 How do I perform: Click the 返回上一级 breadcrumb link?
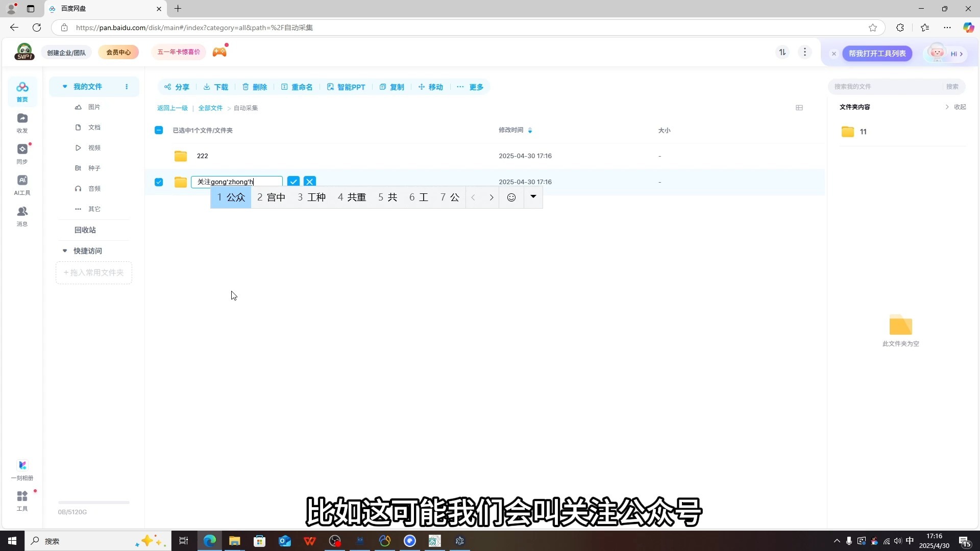tap(172, 108)
